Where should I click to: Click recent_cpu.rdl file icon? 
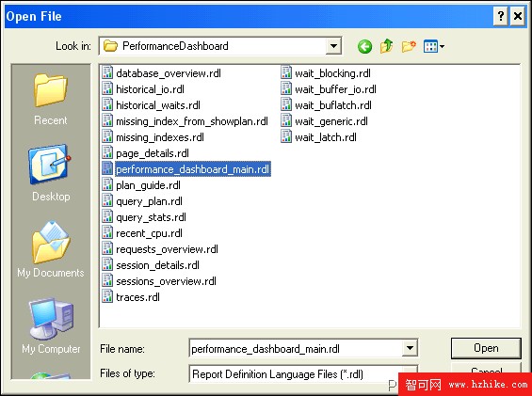click(107, 232)
